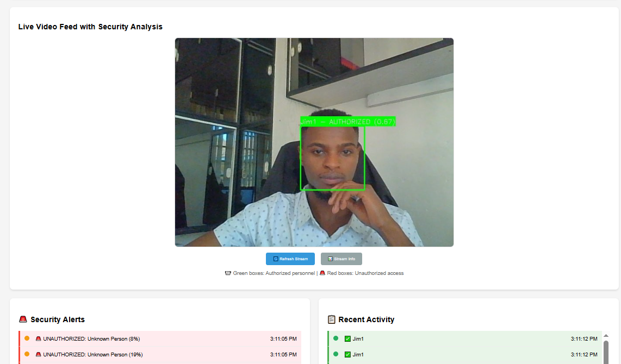Click the live video feed image
The image size is (621, 364).
tap(314, 141)
